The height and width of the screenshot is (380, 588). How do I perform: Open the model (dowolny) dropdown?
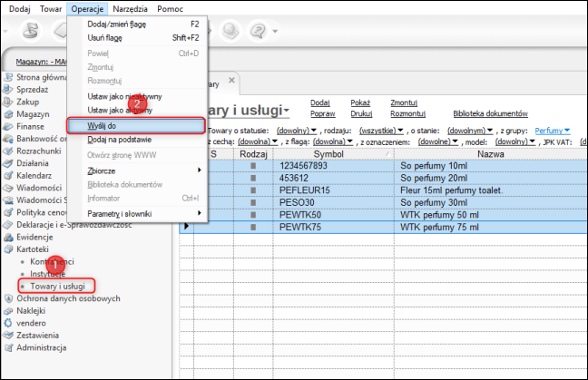click(515, 141)
